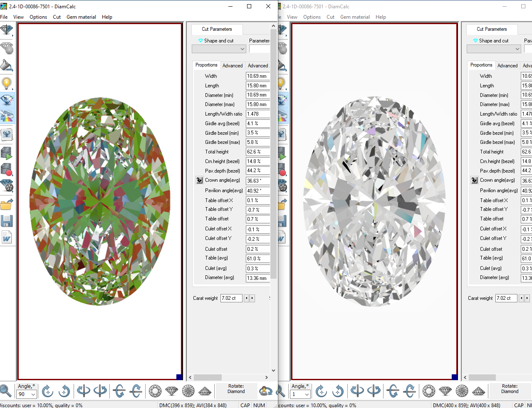Open Gem material menu in right window
The image size is (532, 408).
(355, 17)
